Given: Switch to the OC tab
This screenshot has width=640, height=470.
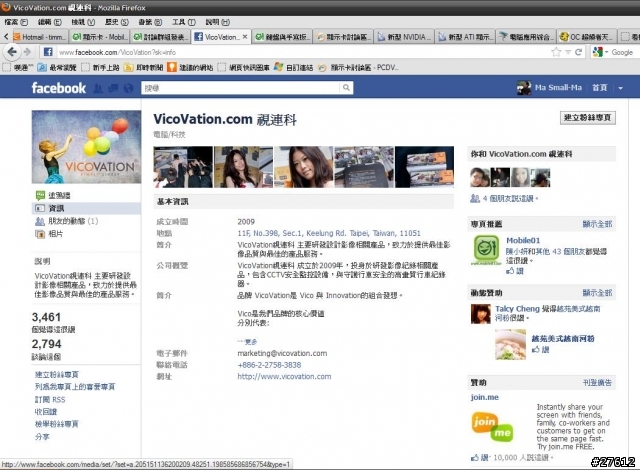Looking at the screenshot, I should [x=587, y=37].
